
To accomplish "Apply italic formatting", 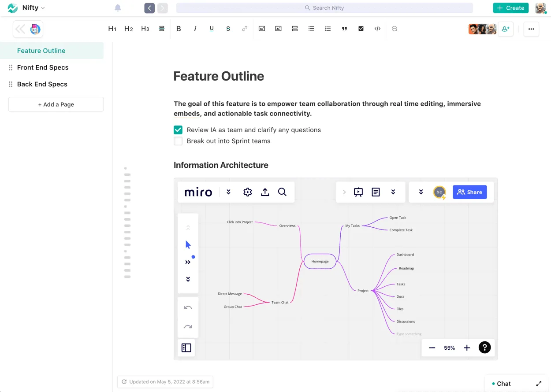I will [x=195, y=29].
